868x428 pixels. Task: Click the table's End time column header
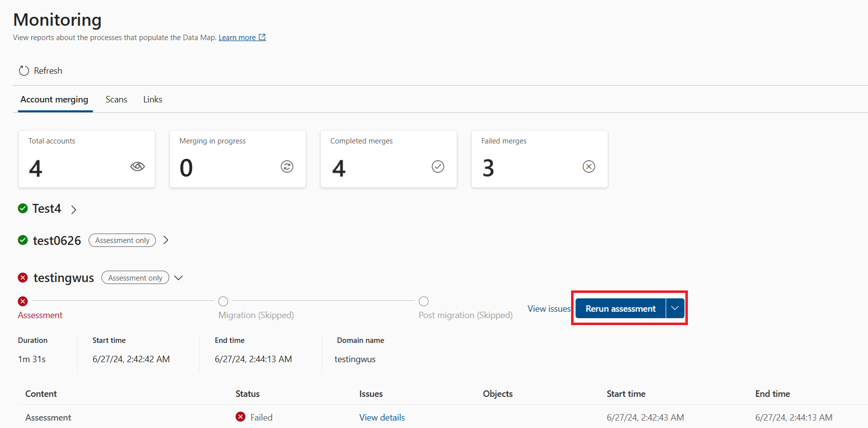coord(772,394)
